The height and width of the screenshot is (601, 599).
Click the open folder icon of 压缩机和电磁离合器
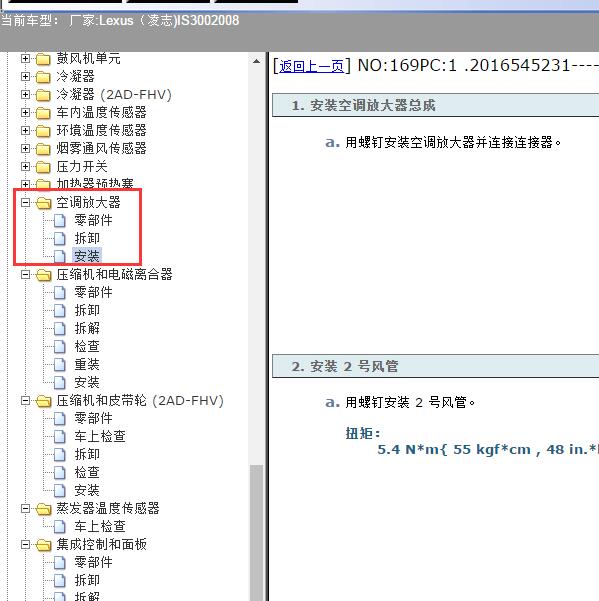point(44,275)
